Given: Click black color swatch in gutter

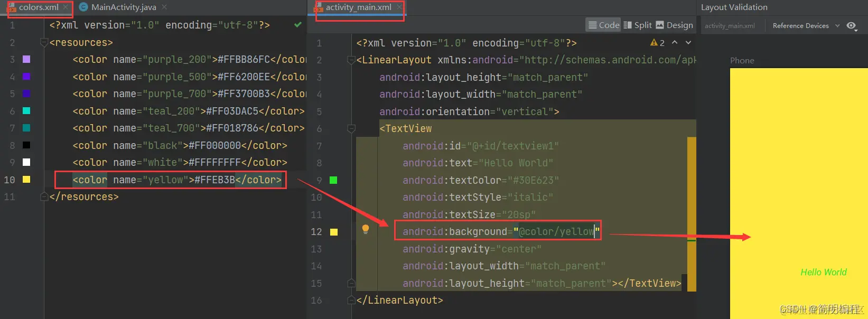Looking at the screenshot, I should [x=26, y=145].
